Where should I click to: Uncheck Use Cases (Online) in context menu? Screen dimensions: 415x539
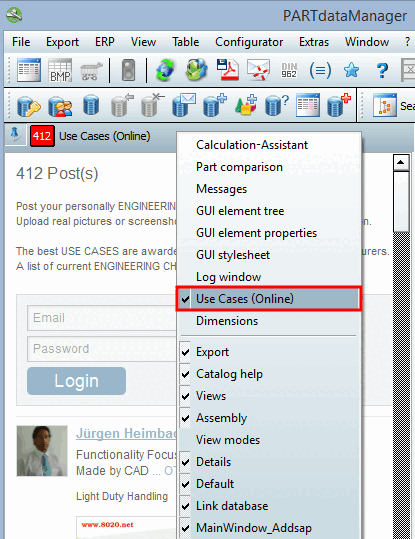click(269, 299)
